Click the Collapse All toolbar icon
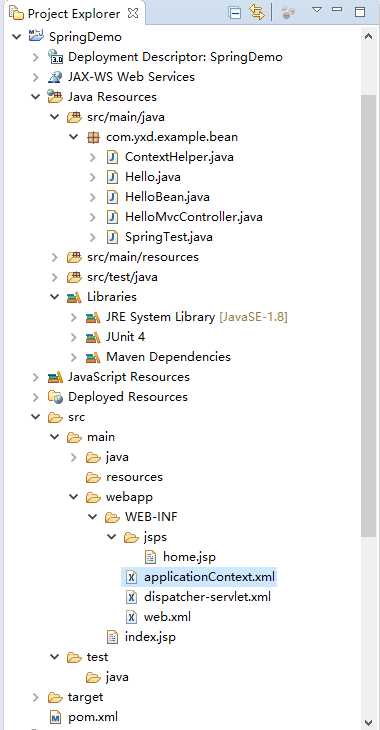This screenshot has height=730, width=380. point(236,13)
